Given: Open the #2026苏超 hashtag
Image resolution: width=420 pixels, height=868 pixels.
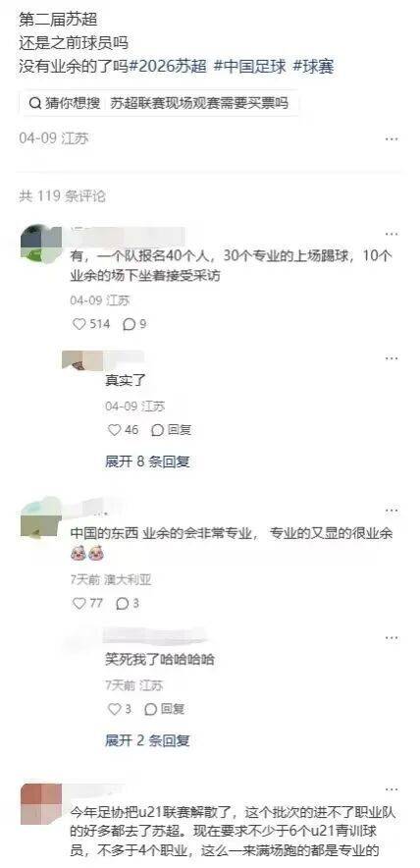Looking at the screenshot, I should [x=168, y=67].
